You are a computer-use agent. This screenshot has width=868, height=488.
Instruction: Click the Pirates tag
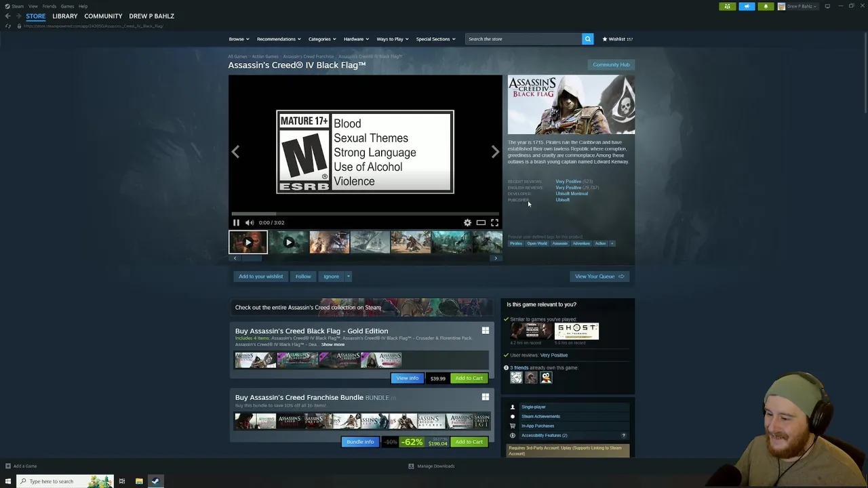(x=516, y=243)
